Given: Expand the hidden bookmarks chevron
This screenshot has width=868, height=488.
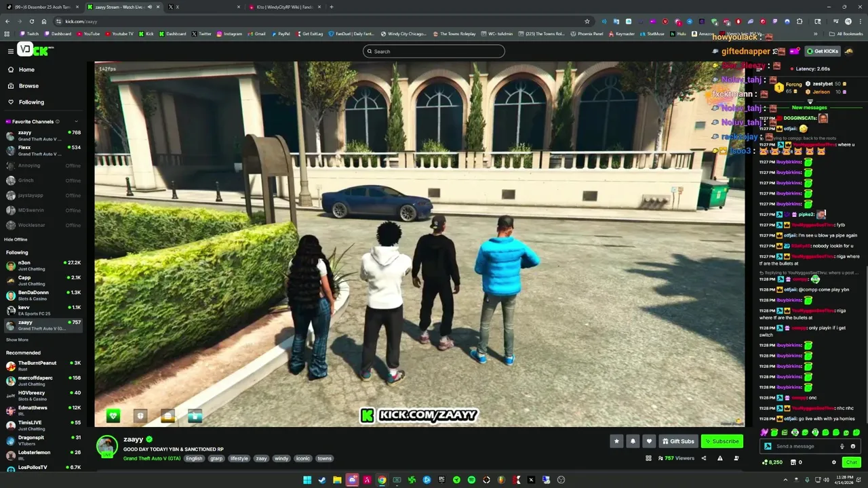Looking at the screenshot, I should [x=816, y=34].
